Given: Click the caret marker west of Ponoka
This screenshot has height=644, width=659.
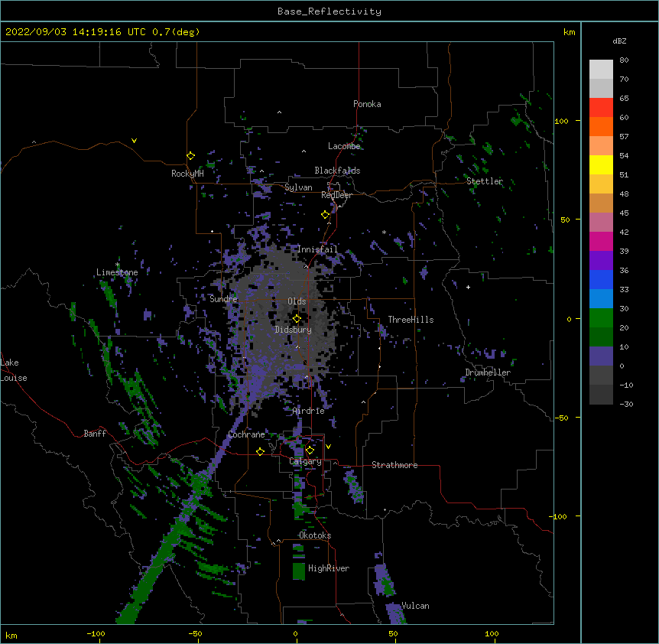Looking at the screenshot, I should coord(279,112).
